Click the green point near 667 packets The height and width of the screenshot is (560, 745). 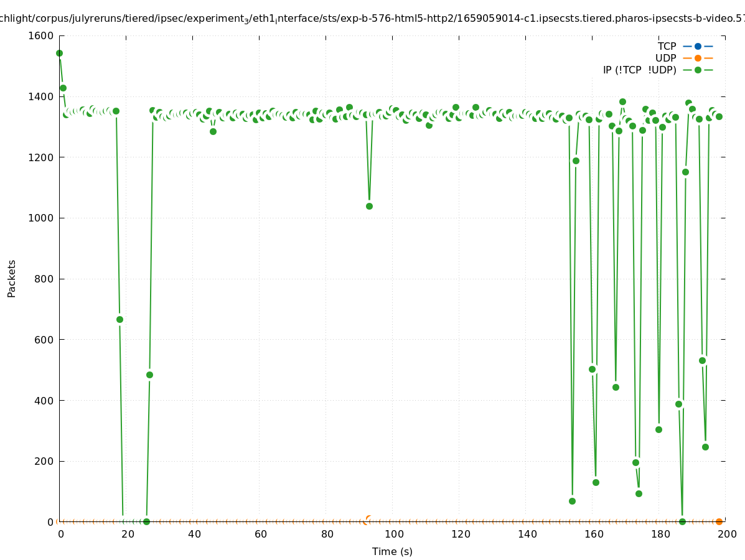[119, 319]
